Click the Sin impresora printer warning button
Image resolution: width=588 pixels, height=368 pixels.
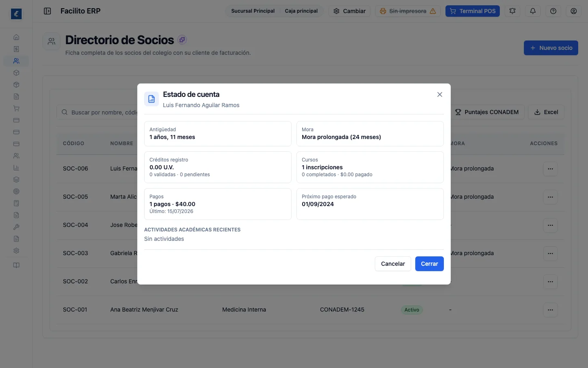408,11
